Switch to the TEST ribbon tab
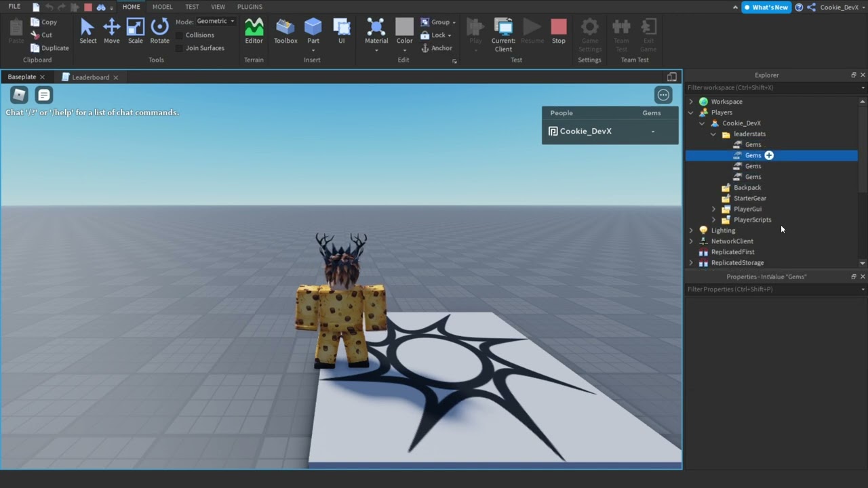Viewport: 868px width, 488px height. coord(192,7)
